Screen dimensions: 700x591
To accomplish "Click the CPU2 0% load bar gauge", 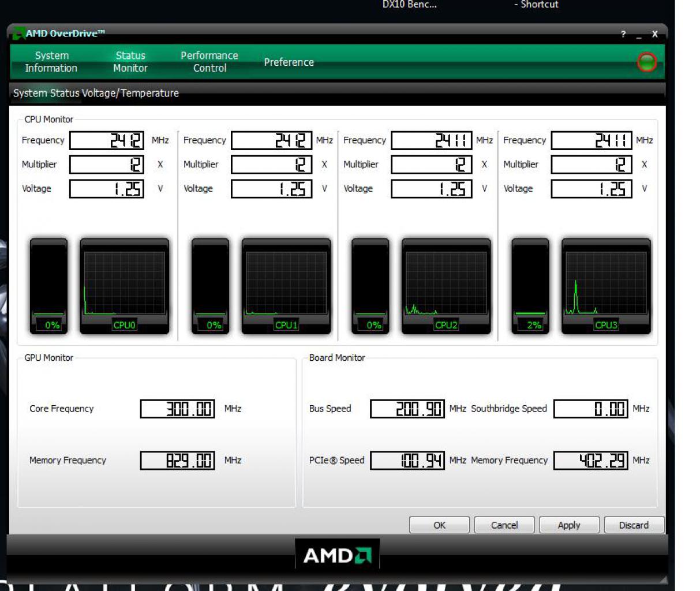I will pos(370,286).
